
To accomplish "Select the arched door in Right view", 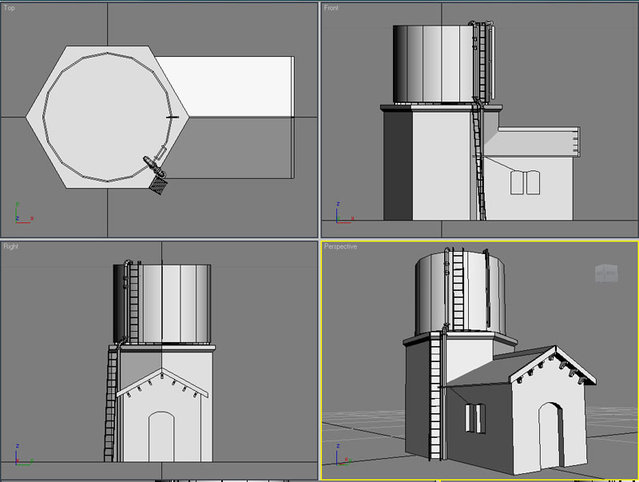I will click(163, 438).
